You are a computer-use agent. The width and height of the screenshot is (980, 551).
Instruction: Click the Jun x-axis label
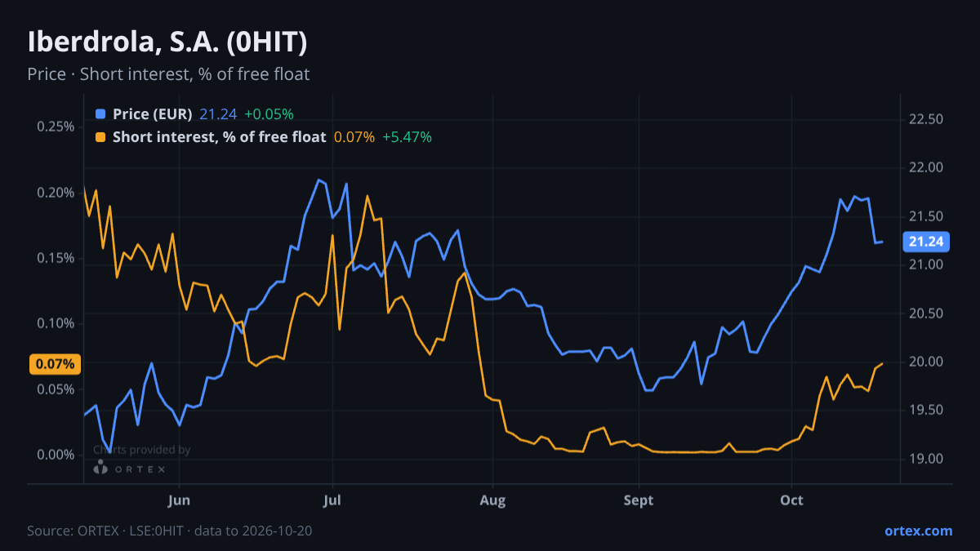178,500
